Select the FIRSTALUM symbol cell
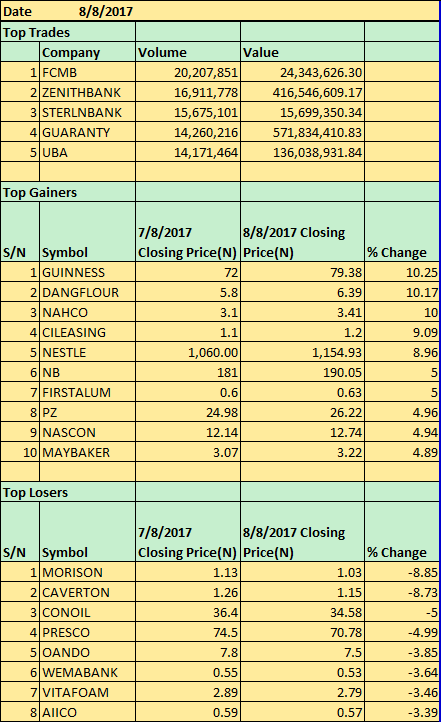442x723 pixels. tap(88, 392)
